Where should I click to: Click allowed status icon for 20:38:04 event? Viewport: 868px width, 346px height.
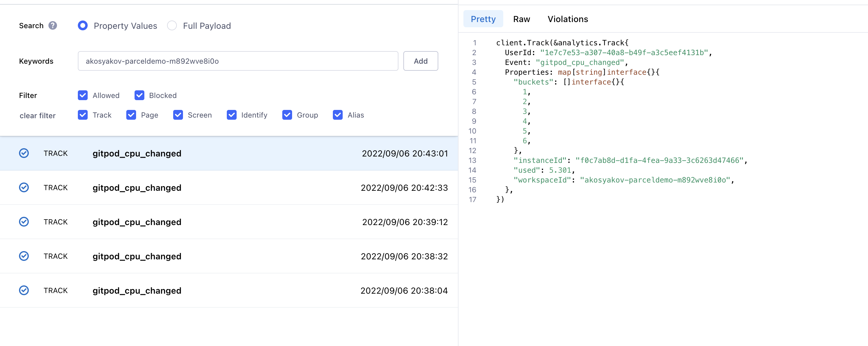point(24,291)
